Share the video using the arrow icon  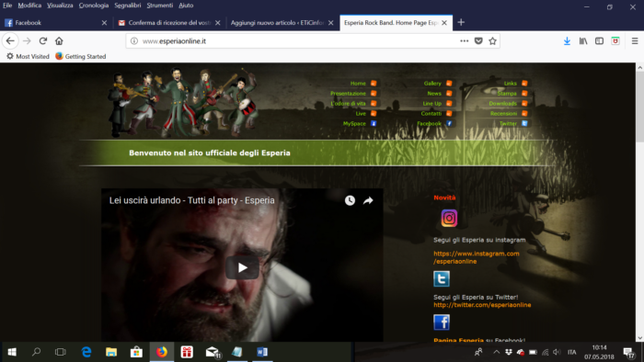[368, 200]
